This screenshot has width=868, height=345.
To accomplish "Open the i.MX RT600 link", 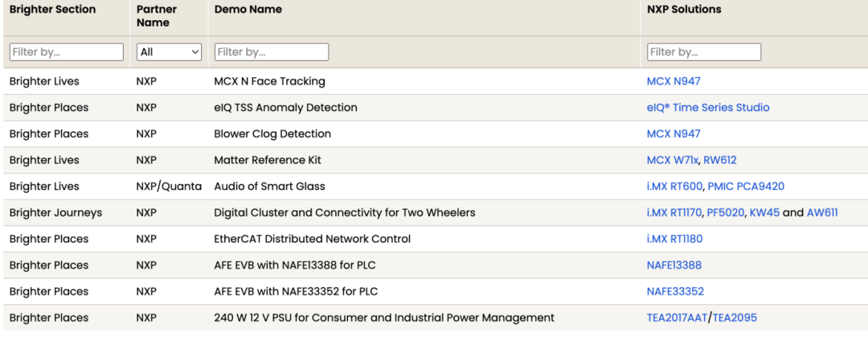I will [x=675, y=187].
